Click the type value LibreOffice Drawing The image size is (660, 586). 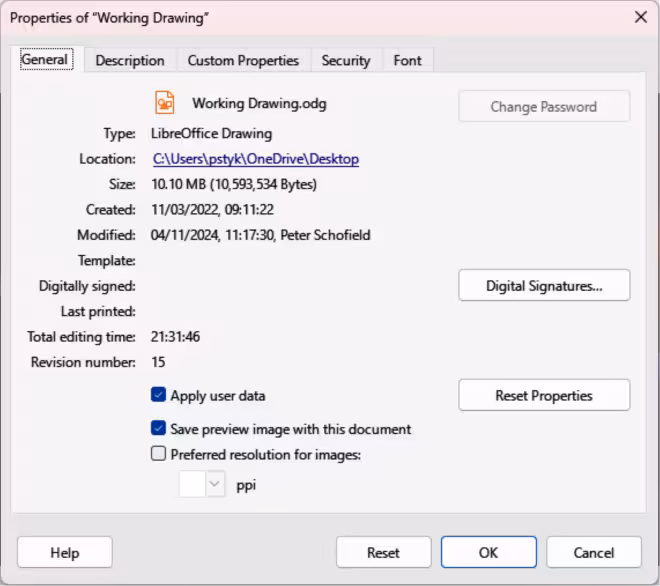point(211,133)
